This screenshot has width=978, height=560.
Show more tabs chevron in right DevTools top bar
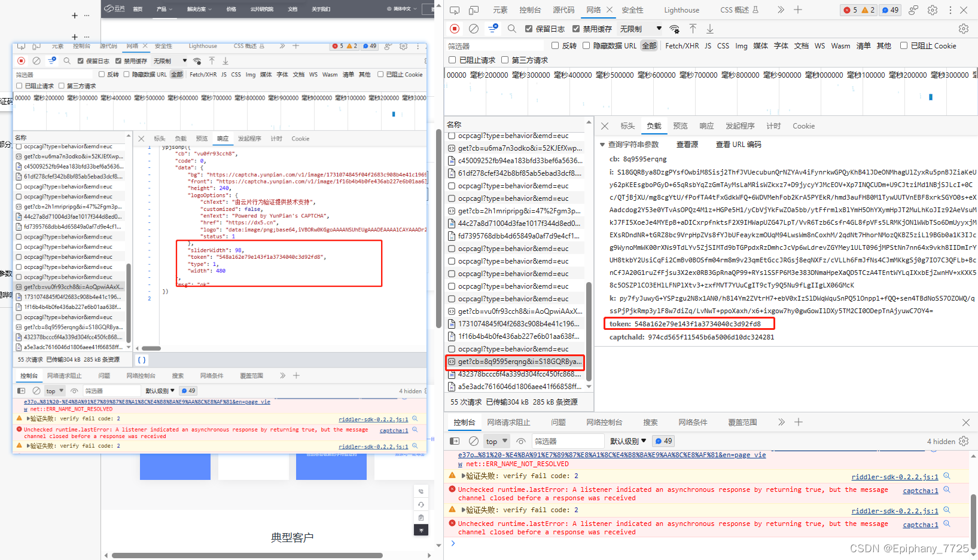[781, 10]
